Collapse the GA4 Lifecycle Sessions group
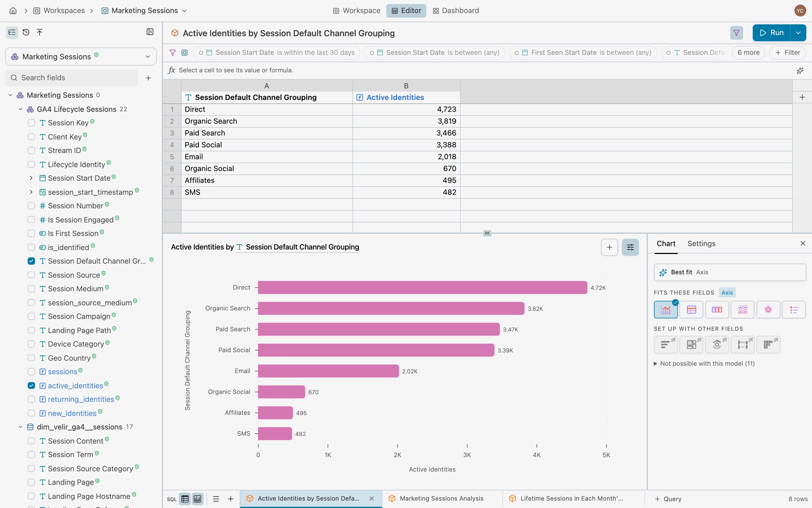This screenshot has width=812, height=508. coord(20,109)
